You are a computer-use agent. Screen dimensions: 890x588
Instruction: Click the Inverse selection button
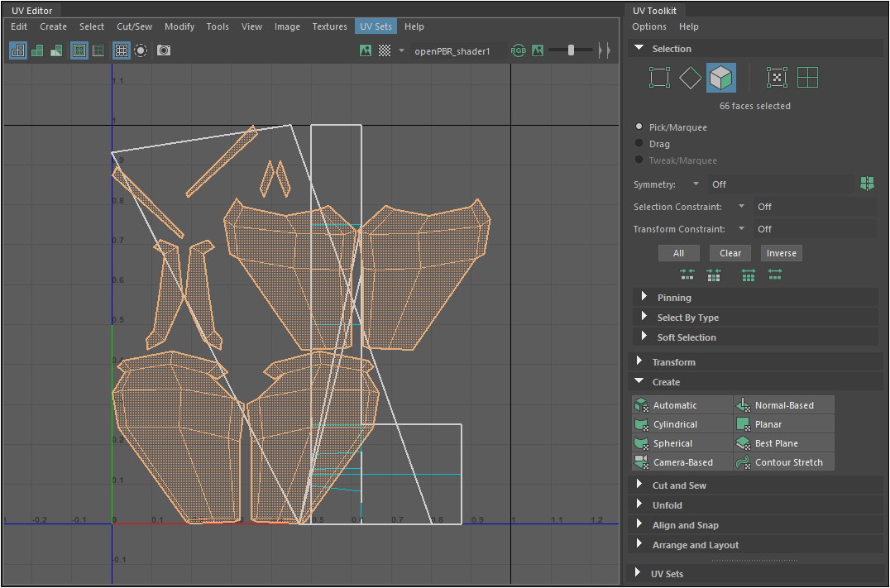coord(781,253)
